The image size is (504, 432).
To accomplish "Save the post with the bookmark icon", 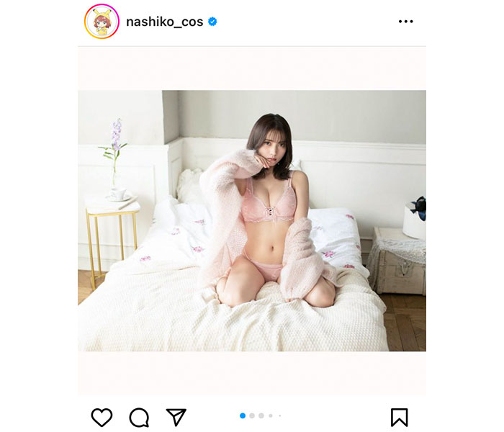I will (x=399, y=417).
